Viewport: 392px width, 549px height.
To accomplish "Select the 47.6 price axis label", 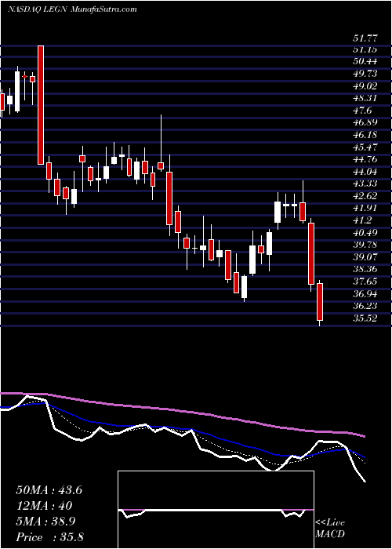I will pyautogui.click(x=361, y=111).
